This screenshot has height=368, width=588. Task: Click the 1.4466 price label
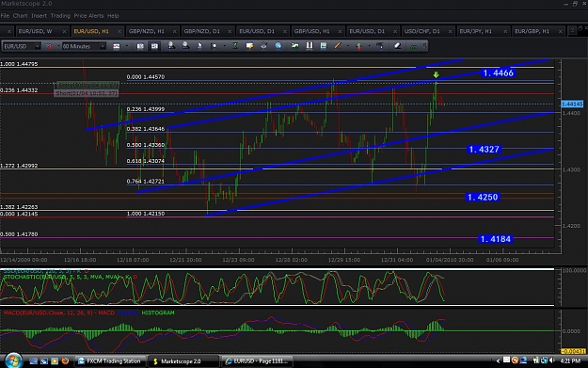coord(498,73)
